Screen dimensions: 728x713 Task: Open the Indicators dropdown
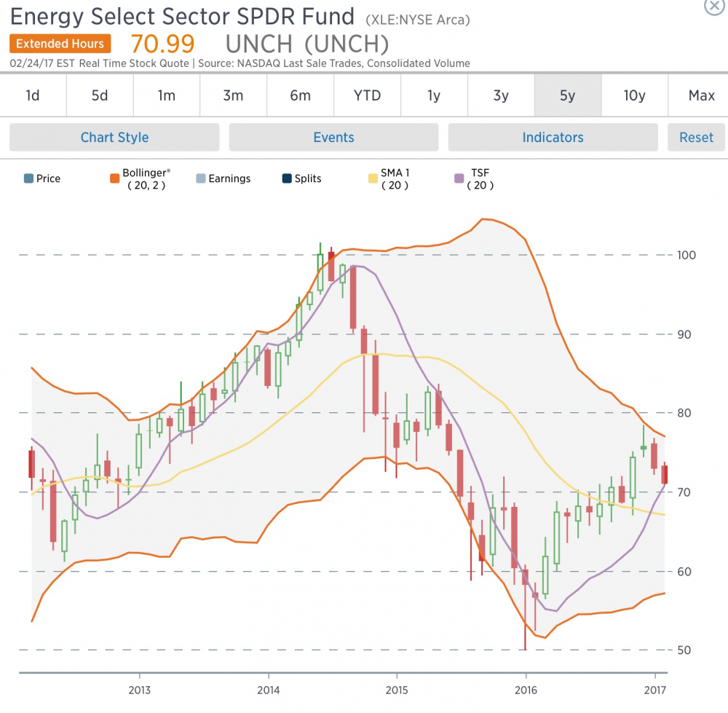click(553, 138)
